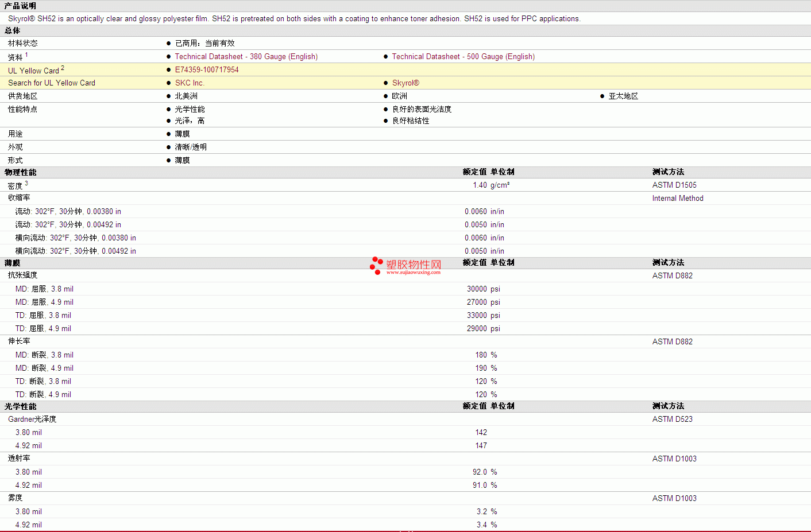Click the haze value 3.4

[x=482, y=525]
